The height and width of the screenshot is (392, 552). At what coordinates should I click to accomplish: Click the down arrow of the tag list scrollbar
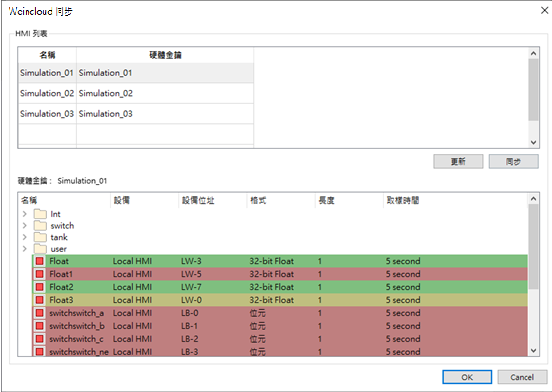coord(533,350)
